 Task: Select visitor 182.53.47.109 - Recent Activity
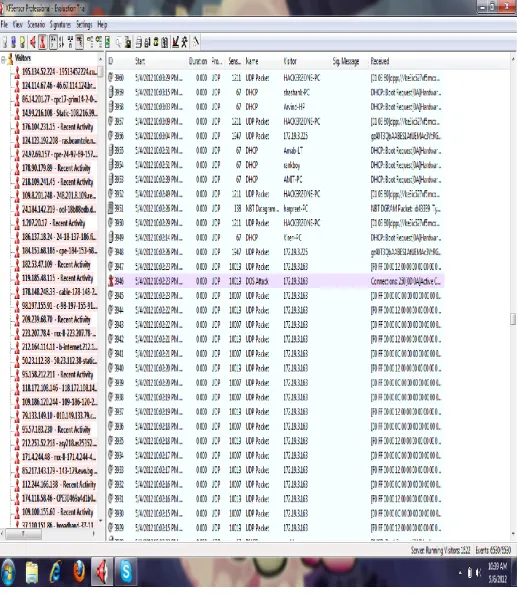(56, 264)
